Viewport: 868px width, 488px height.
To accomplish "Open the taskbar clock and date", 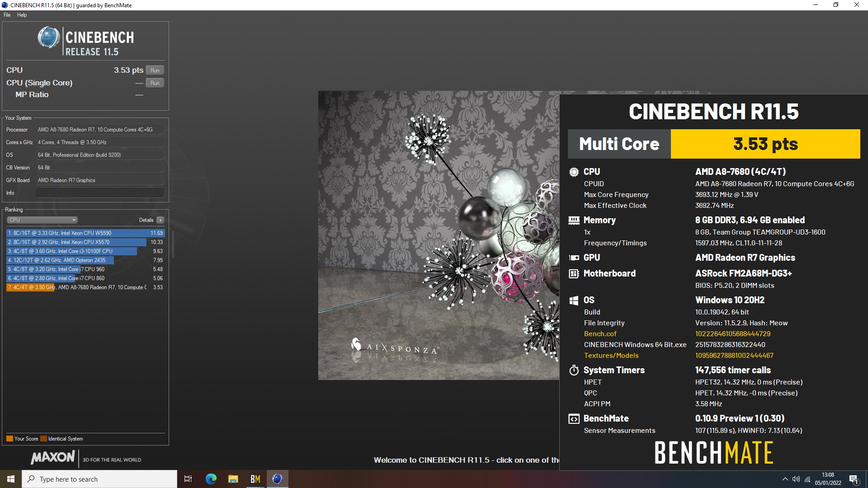I will click(828, 479).
